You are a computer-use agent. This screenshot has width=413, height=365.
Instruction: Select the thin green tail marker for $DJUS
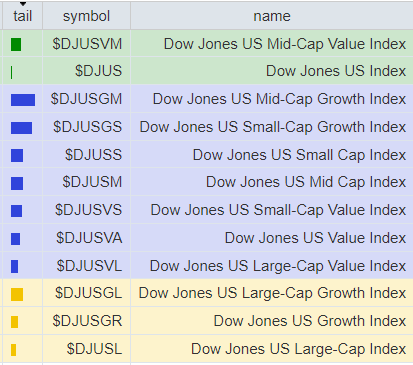coord(12,72)
